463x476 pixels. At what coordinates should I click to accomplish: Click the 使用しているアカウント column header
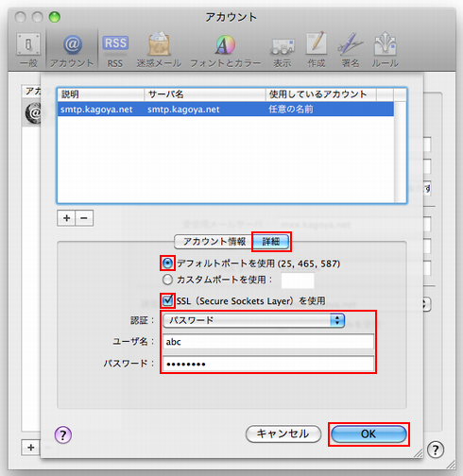[x=321, y=94]
